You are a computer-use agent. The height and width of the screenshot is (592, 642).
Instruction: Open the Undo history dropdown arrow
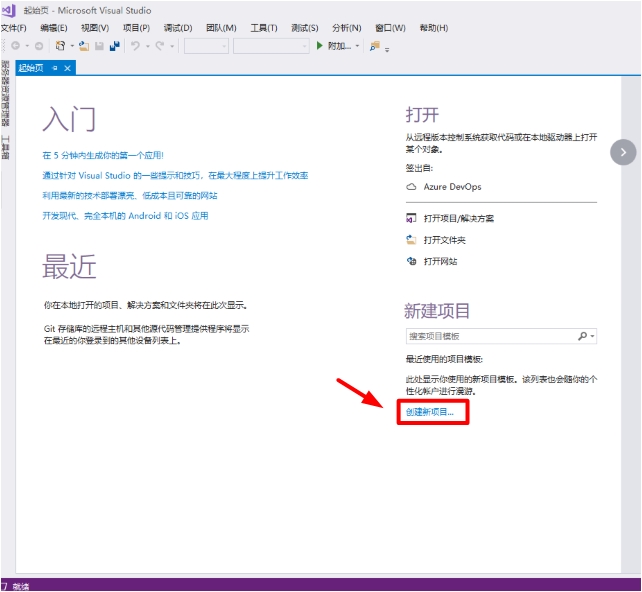pyautogui.click(x=147, y=46)
